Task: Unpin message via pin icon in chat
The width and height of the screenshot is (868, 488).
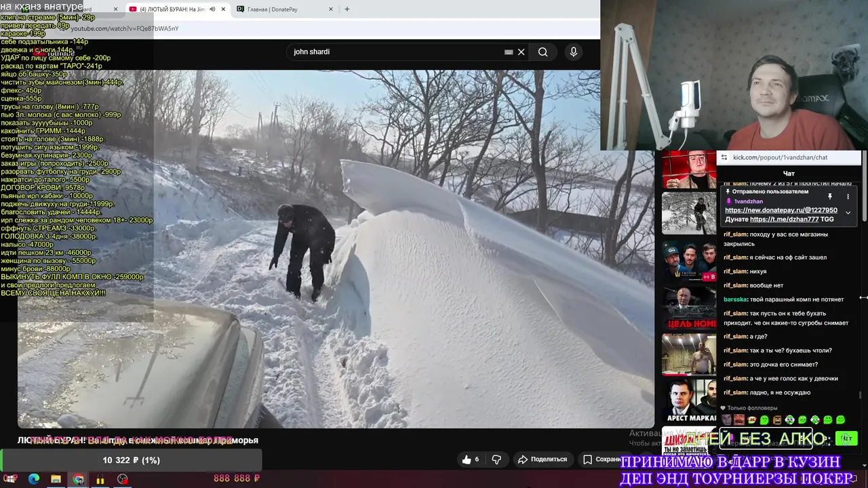Action: point(829,197)
